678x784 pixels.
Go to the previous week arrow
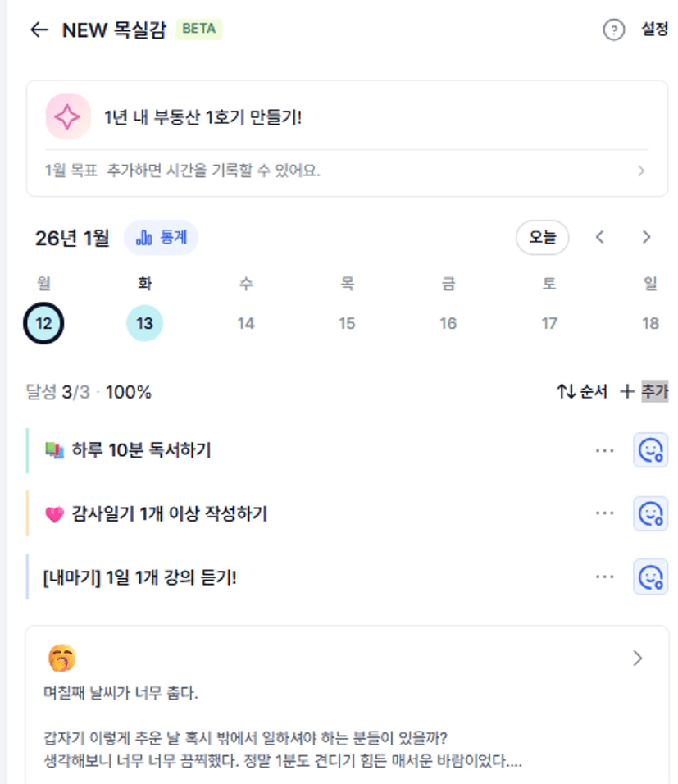[x=600, y=238]
